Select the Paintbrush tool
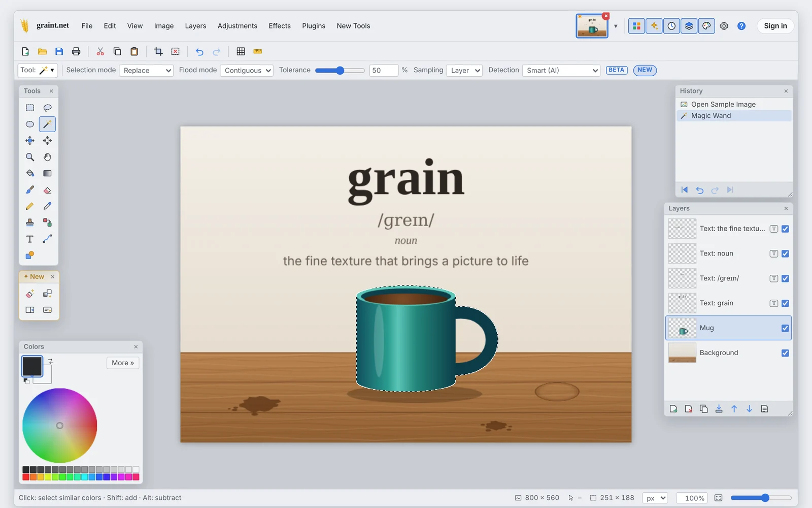The height and width of the screenshot is (508, 812). pyautogui.click(x=30, y=190)
